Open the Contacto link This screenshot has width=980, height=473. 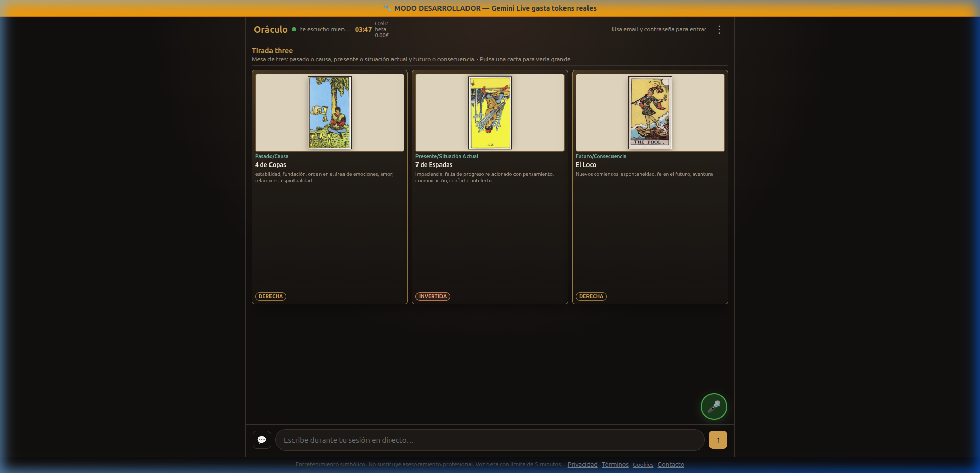(671, 465)
